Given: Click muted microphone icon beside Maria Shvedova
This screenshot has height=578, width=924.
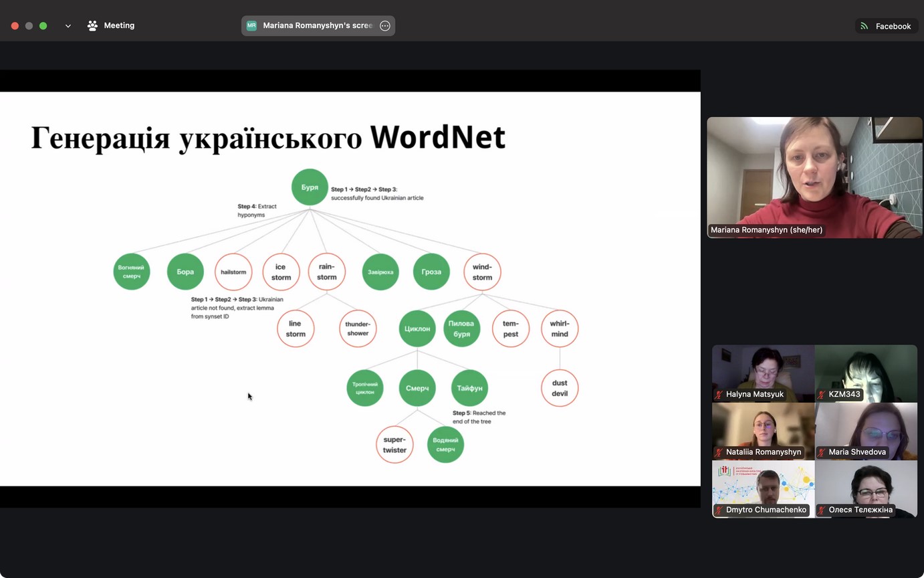Looking at the screenshot, I should [x=822, y=452].
